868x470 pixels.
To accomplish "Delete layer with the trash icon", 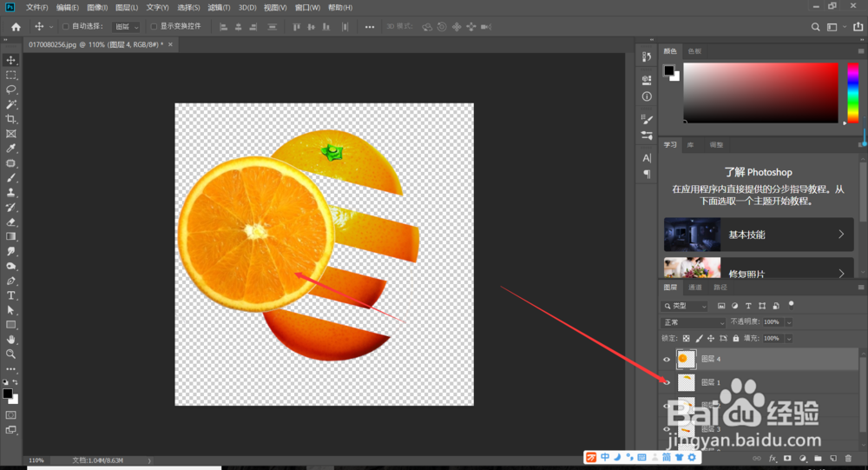I will click(x=848, y=459).
